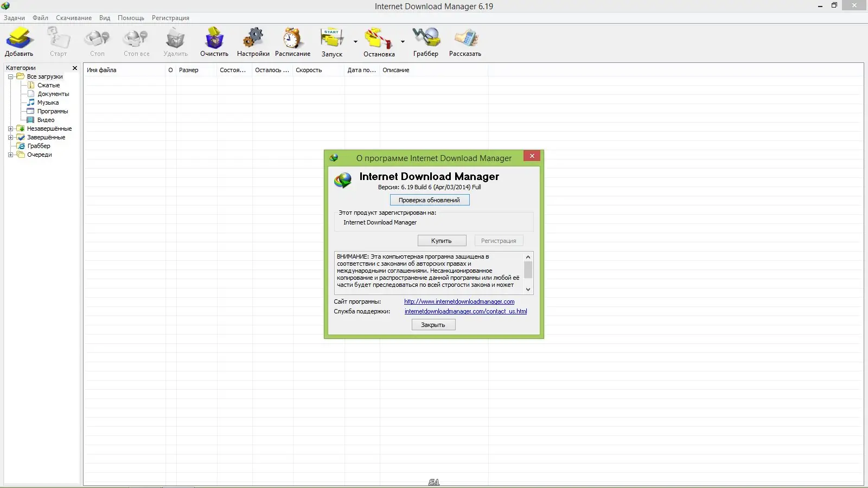Open the Регистрация menu
The image size is (868, 488).
(x=170, y=18)
